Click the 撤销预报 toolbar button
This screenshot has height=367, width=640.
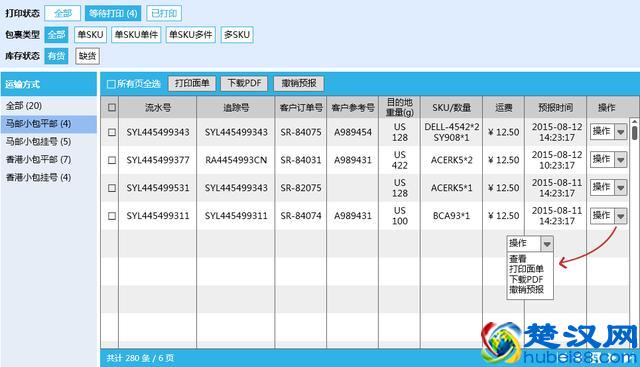pyautogui.click(x=299, y=83)
